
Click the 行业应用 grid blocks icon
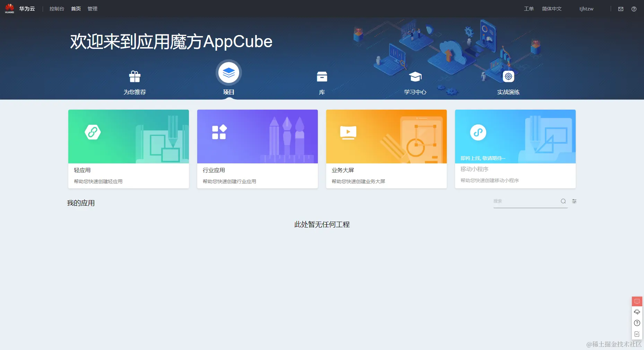pyautogui.click(x=219, y=132)
